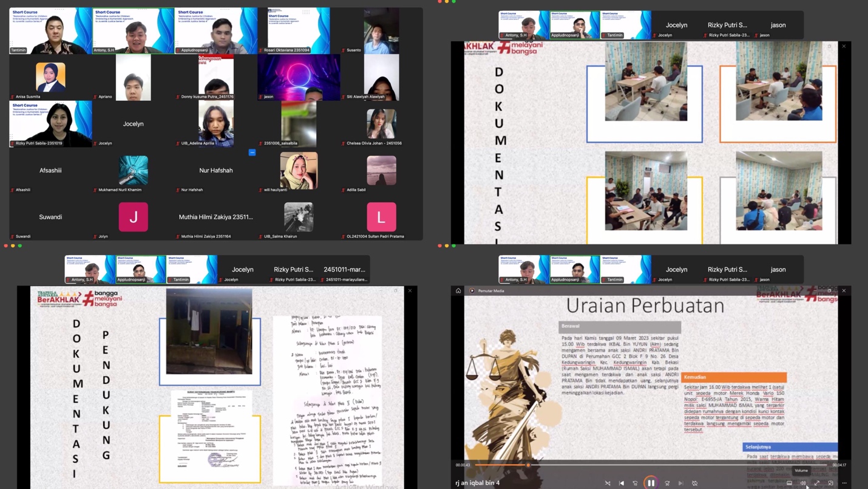868x489 pixels.
Task: Click muted mic icon beside Afsashiii name
Action: tap(13, 190)
